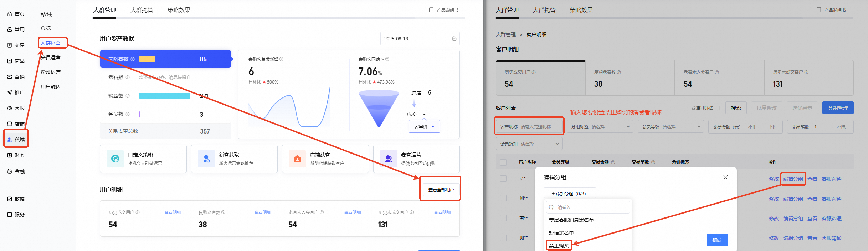Toggle the select-all checkbox in table header
This screenshot has width=868, height=251.
(503, 162)
